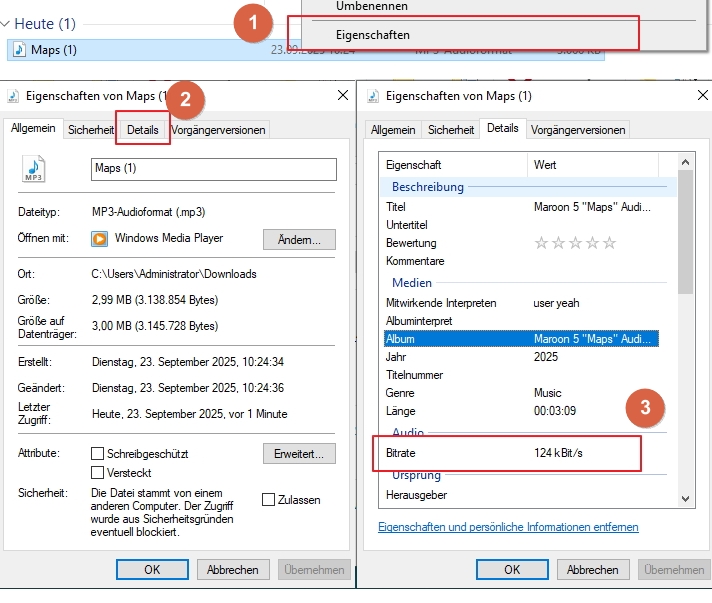The height and width of the screenshot is (603, 712).
Task: Select the Genre Music row
Action: pyautogui.click(x=521, y=393)
